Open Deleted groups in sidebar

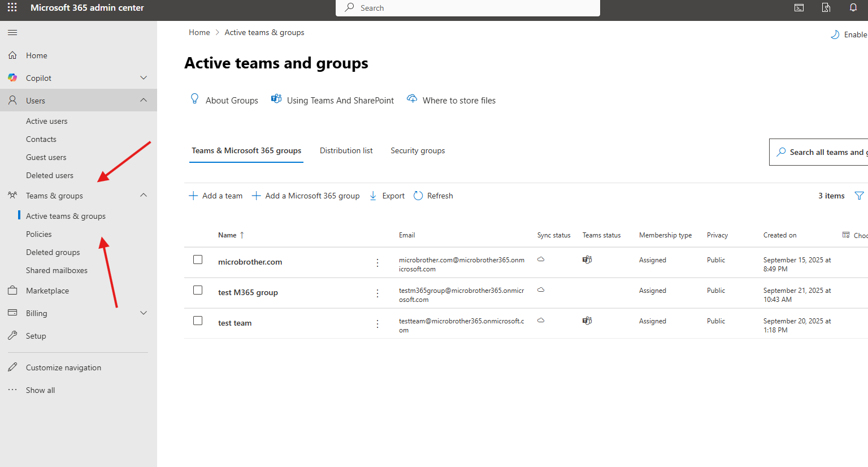click(x=53, y=252)
